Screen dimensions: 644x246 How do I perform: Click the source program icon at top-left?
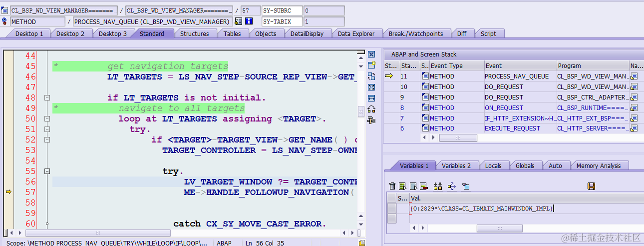pyautogui.click(x=5, y=10)
